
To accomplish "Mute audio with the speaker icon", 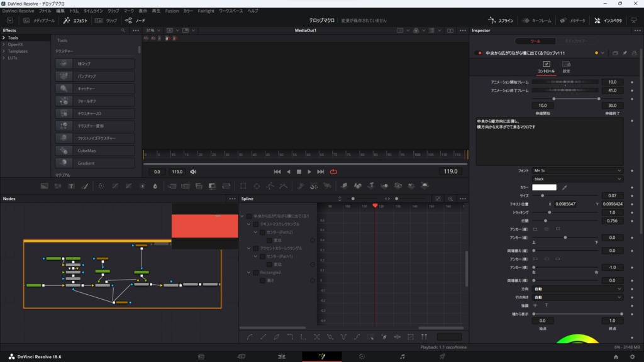I will [x=193, y=172].
